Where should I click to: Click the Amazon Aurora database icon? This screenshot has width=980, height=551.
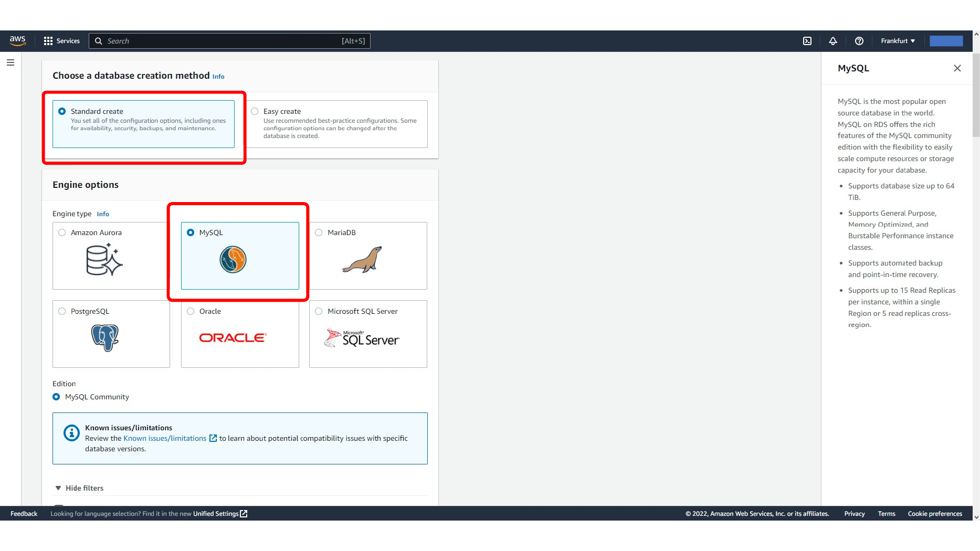(104, 259)
